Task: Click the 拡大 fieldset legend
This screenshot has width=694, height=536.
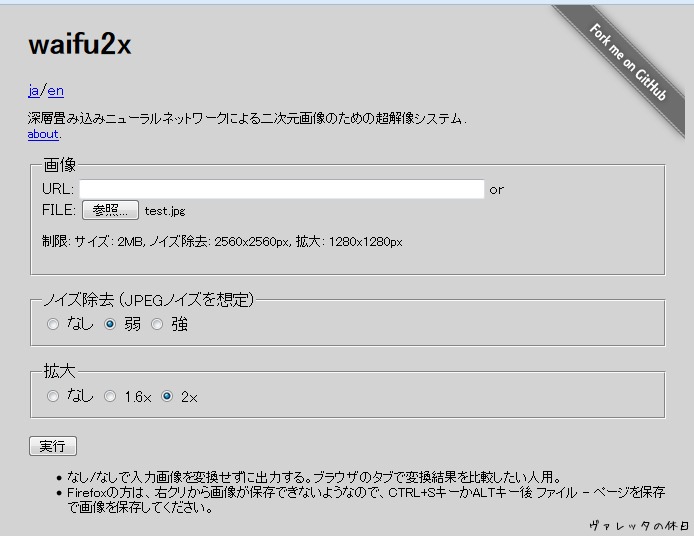Action: (x=59, y=371)
